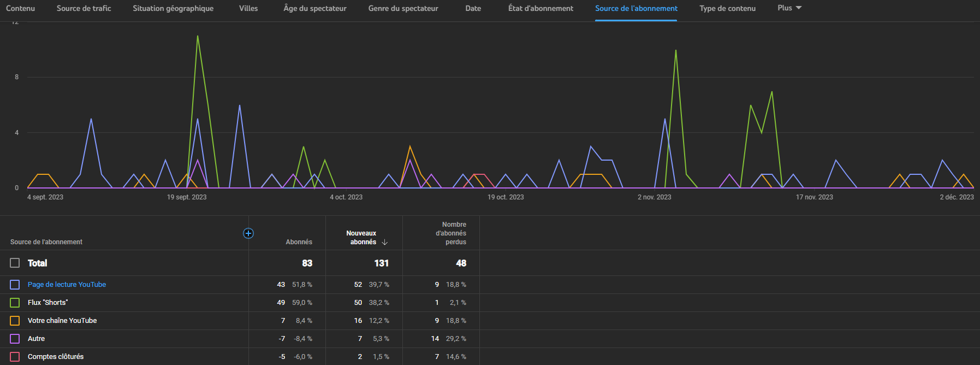Image resolution: width=980 pixels, height=365 pixels.
Task: Click the sort arrow beside Nouveaux abonnés
Action: click(x=384, y=242)
